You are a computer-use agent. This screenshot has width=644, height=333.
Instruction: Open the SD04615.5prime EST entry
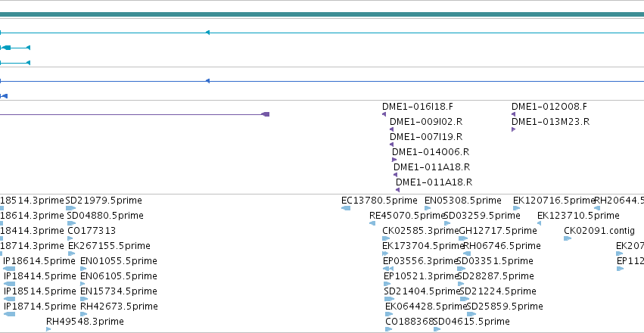pyautogui.click(x=471, y=322)
